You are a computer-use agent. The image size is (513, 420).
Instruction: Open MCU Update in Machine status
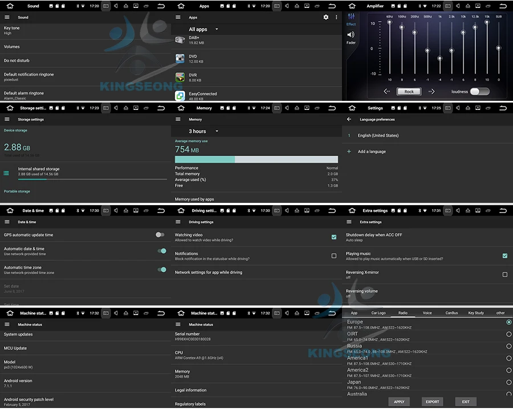[x=85, y=348]
